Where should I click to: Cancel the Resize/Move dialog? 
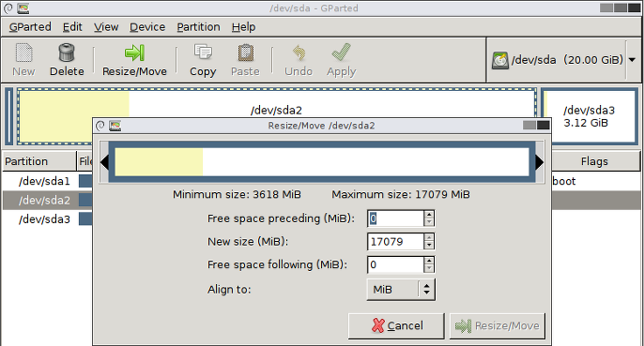396,326
